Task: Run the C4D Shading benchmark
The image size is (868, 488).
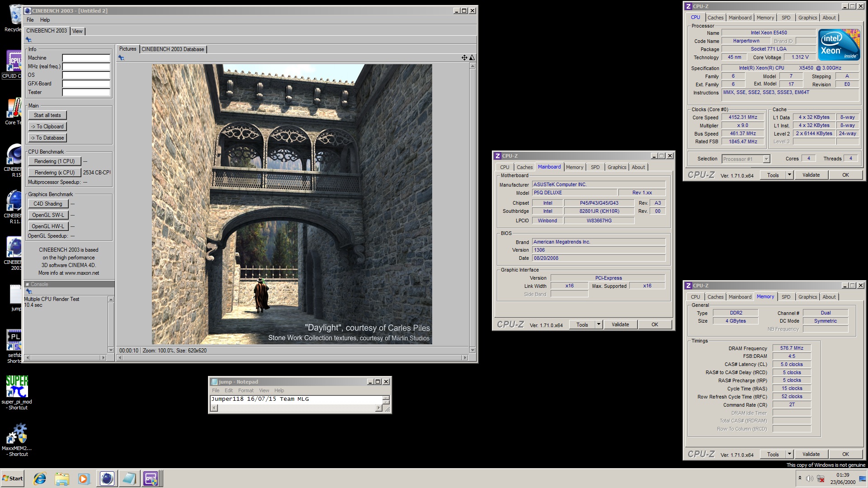Action: (48, 204)
